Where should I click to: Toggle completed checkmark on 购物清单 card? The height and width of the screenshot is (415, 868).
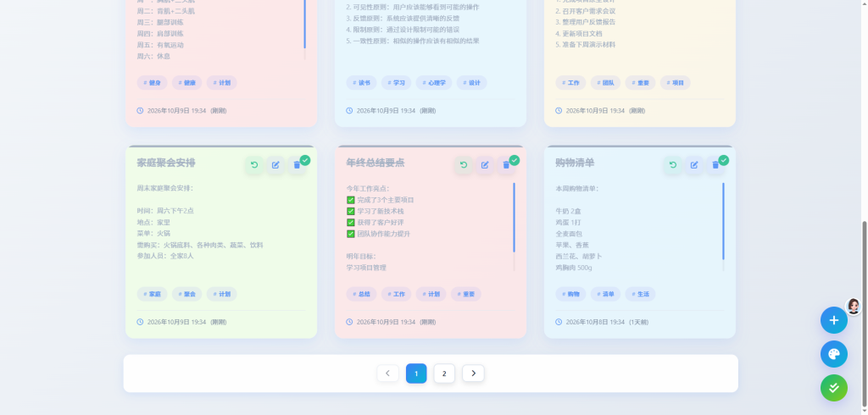click(x=724, y=160)
